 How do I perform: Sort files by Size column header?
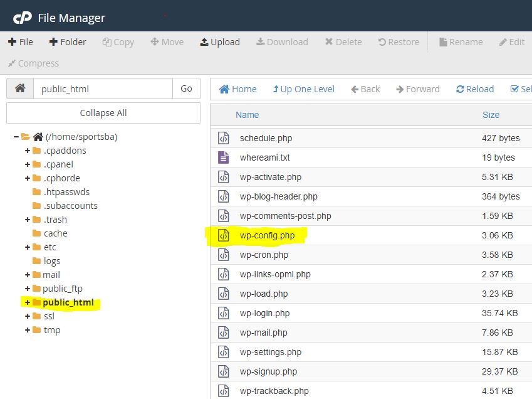pyautogui.click(x=491, y=115)
